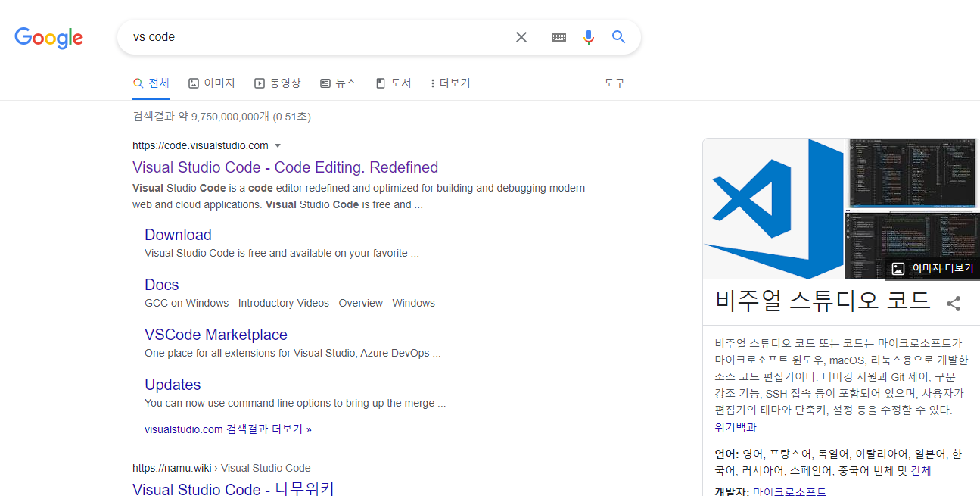Expand arrow next to code.visualstudio.com URL
The image size is (980, 496).
coord(278,145)
